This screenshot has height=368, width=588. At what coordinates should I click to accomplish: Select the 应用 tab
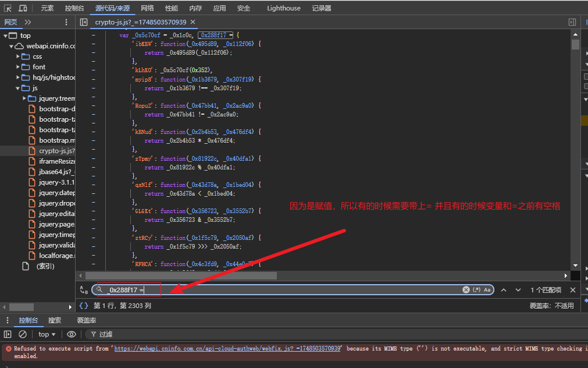pyautogui.click(x=219, y=8)
